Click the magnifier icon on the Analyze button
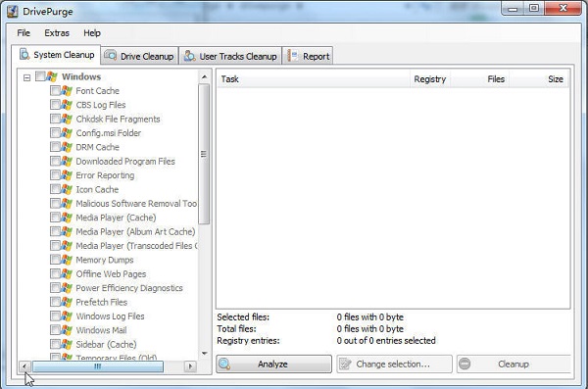The image size is (588, 389). [224, 364]
